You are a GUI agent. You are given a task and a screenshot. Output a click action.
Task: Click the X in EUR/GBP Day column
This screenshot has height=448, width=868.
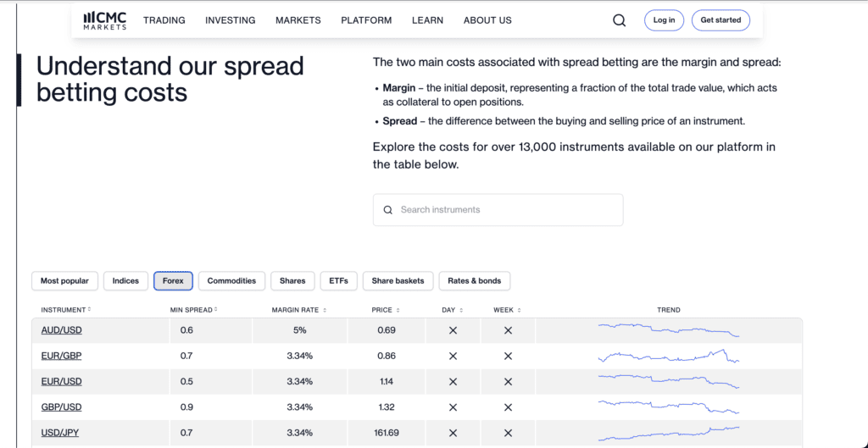(x=453, y=357)
